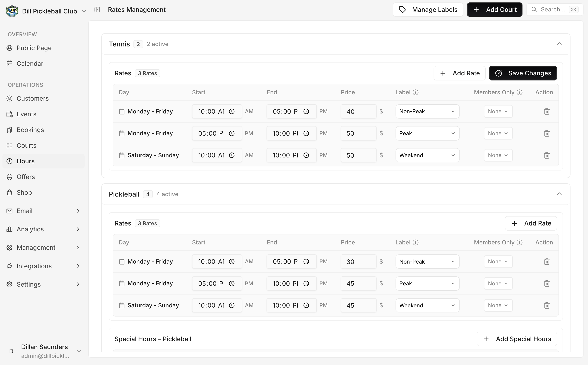The image size is (588, 365).
Task: Click the user avatar letter D
Action: point(11,351)
